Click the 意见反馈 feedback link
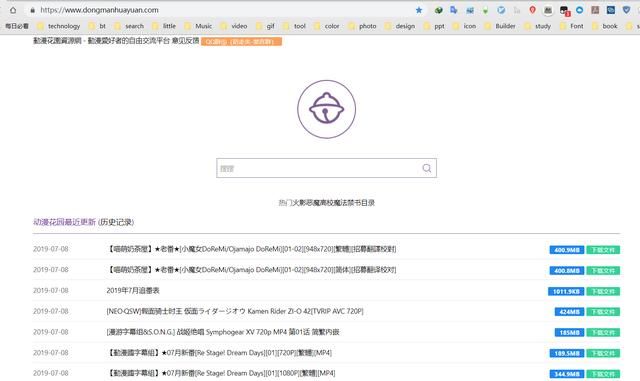640x381 pixels. 185,40
